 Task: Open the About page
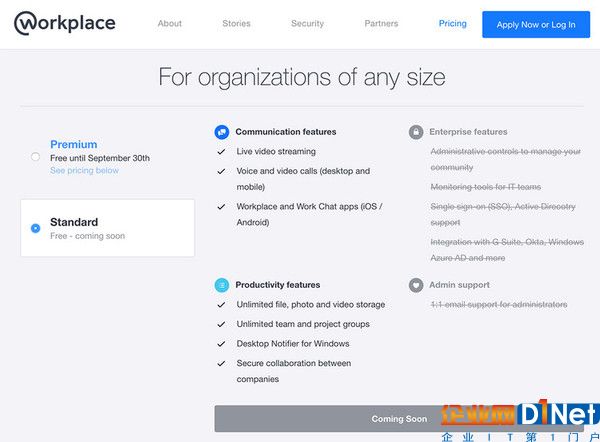[170, 23]
